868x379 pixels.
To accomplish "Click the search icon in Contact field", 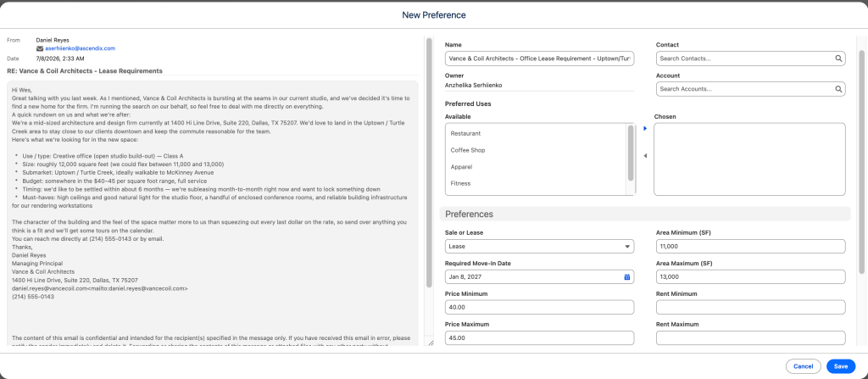I will pos(838,59).
